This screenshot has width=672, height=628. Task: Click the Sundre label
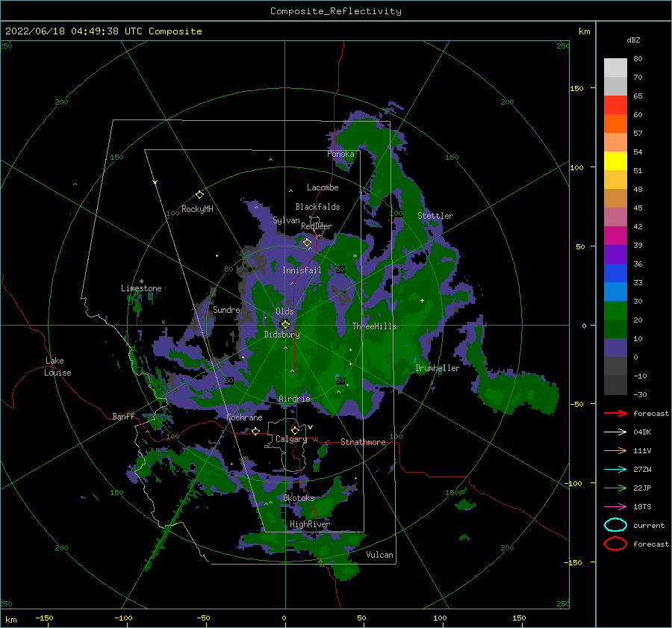[x=226, y=309]
